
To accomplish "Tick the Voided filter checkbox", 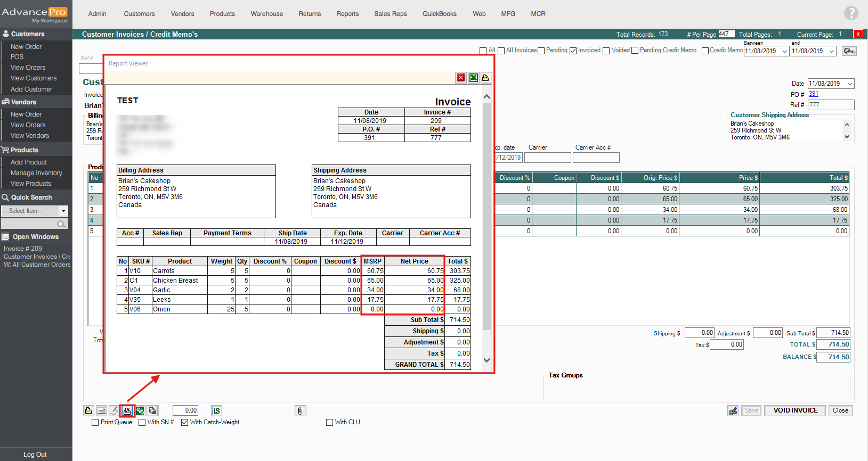I will [606, 51].
